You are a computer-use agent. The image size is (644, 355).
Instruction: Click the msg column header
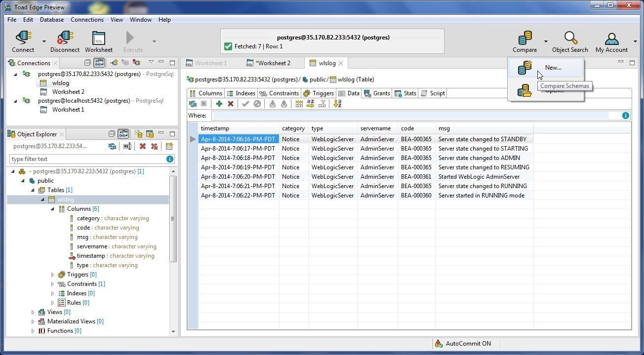click(x=484, y=128)
